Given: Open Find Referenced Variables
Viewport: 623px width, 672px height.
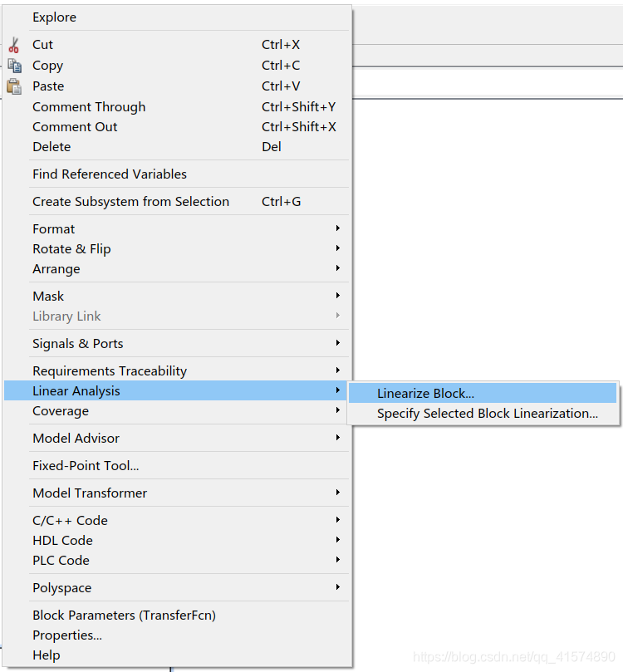Looking at the screenshot, I should [x=178, y=174].
